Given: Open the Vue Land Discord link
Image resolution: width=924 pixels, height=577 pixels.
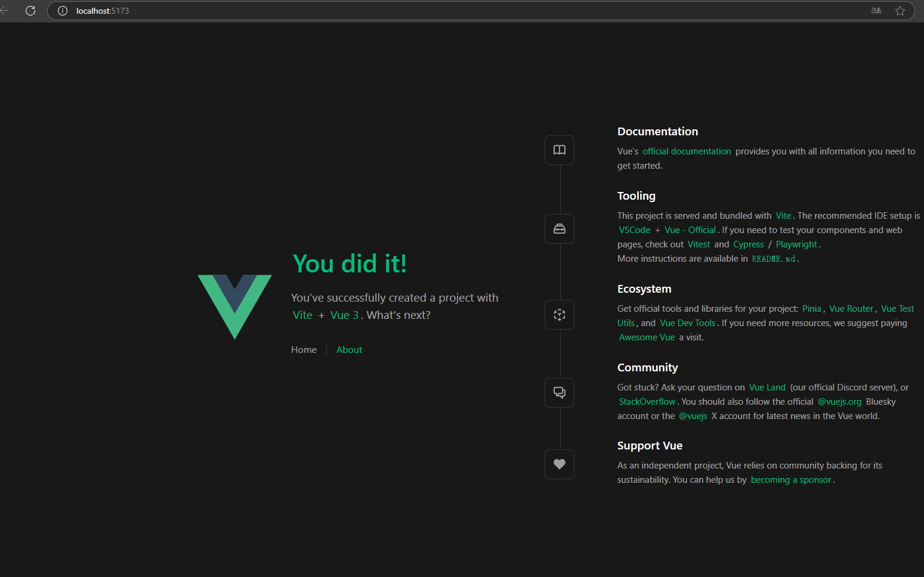Looking at the screenshot, I should tap(767, 387).
